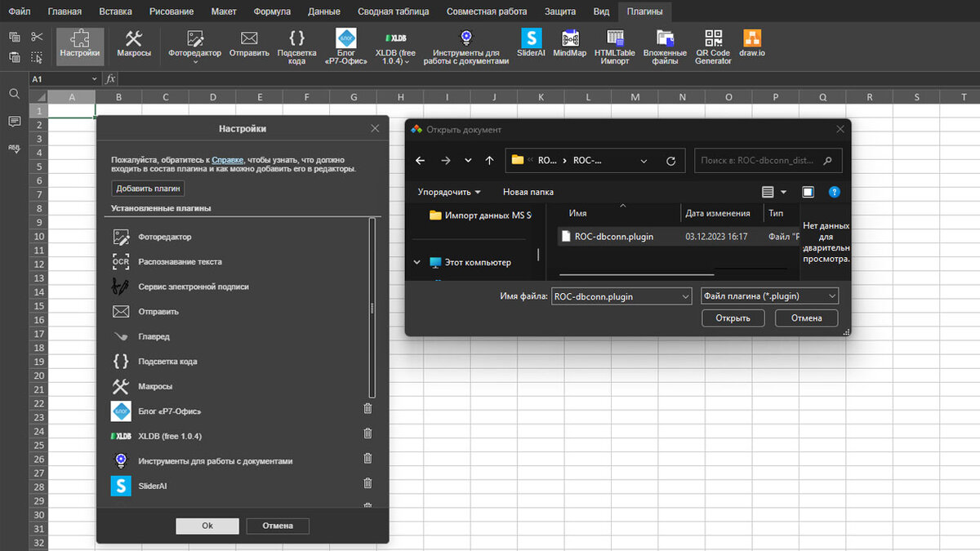The image size is (980, 551).
Task: Click the Добавить плагин button
Action: tap(148, 188)
